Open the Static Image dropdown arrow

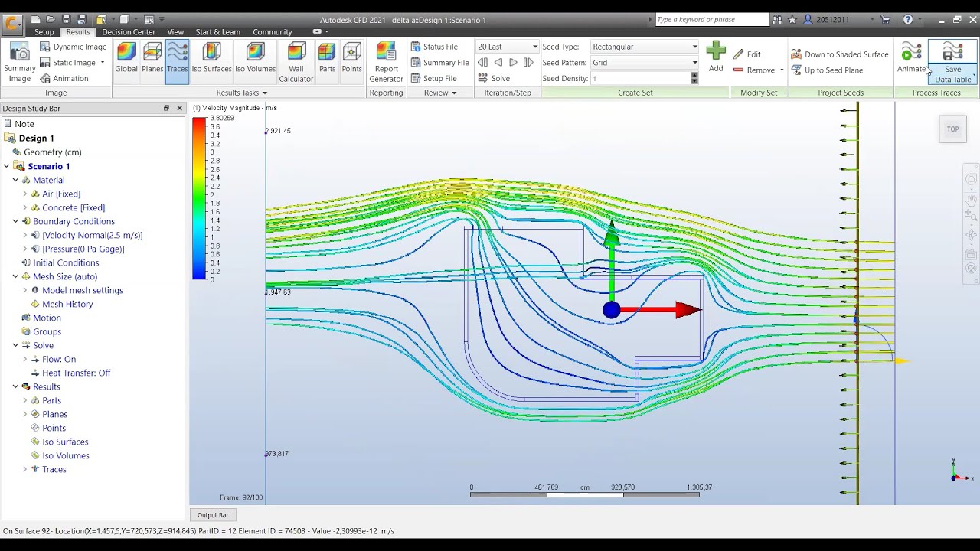pyautogui.click(x=102, y=63)
